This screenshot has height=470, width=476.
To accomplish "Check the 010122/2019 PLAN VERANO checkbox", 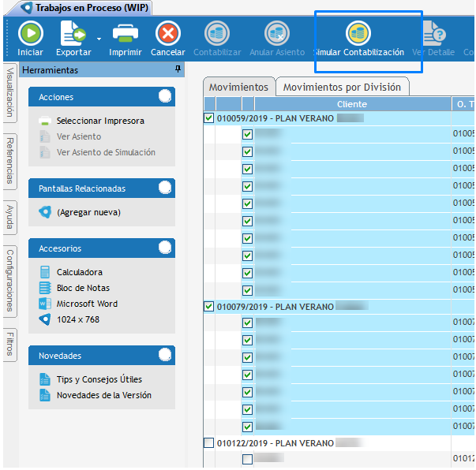I will tap(208, 442).
